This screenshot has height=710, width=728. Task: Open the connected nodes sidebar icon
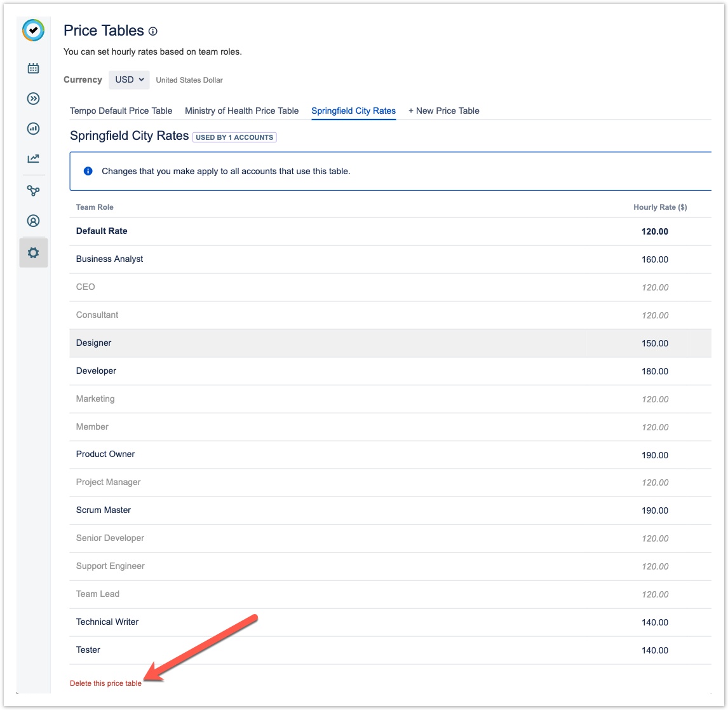pyautogui.click(x=33, y=190)
